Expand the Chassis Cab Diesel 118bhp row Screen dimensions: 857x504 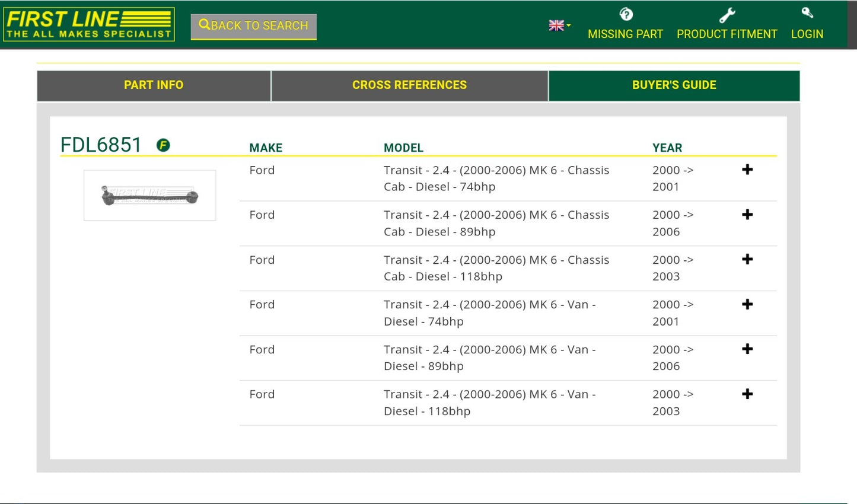747,259
